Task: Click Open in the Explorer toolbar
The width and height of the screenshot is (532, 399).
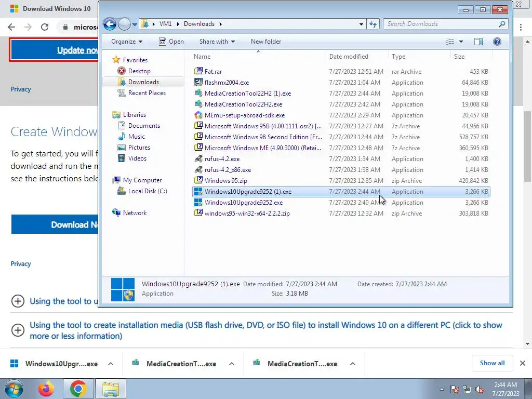Action: point(171,42)
